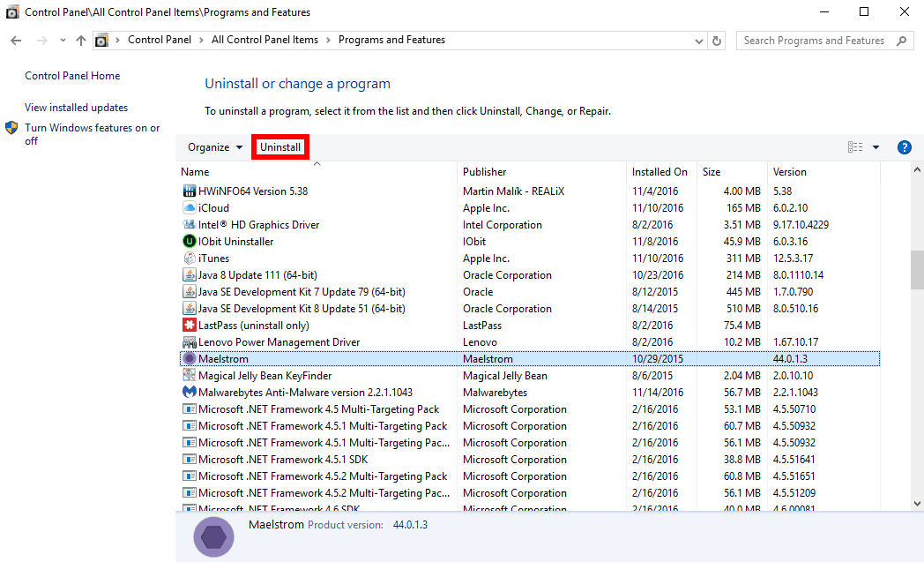Screen dimensions: 924x562
Task: Click the Malwarebytes Anti-Malware icon
Action: click(190, 392)
